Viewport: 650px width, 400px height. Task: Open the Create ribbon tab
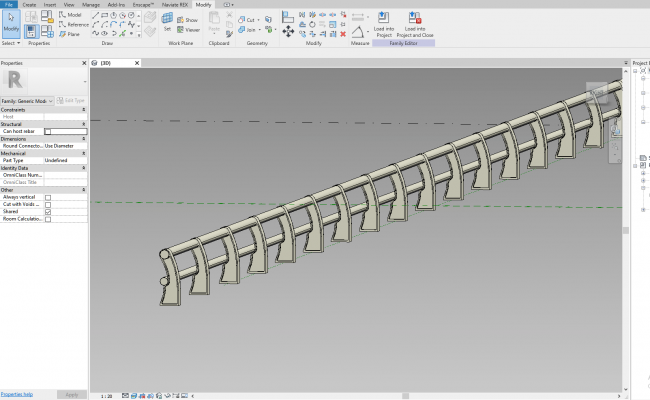[x=29, y=4]
